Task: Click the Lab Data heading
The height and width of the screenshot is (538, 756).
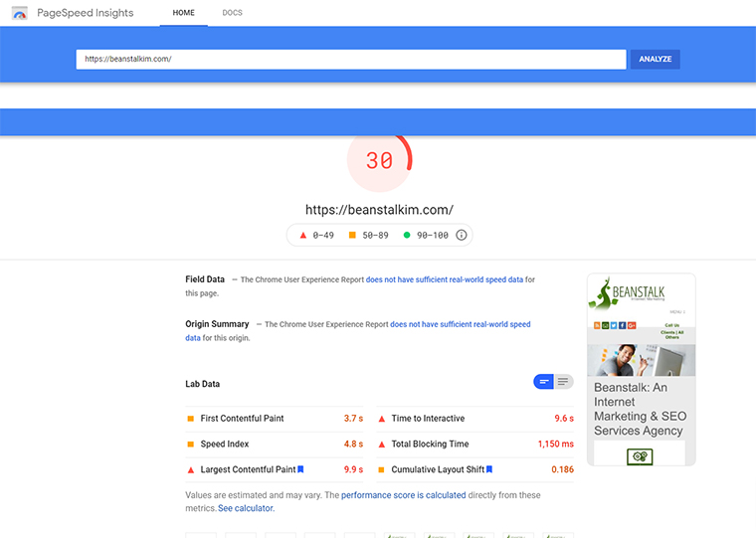Action: point(203,384)
